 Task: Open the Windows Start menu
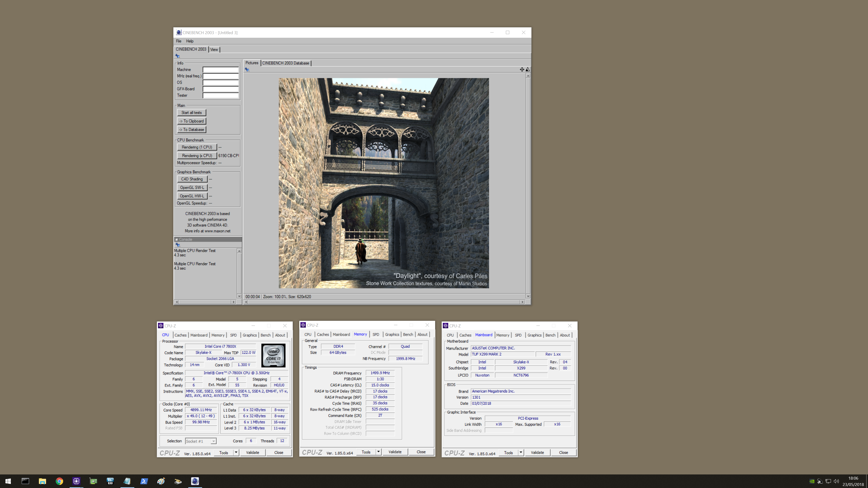(8, 481)
